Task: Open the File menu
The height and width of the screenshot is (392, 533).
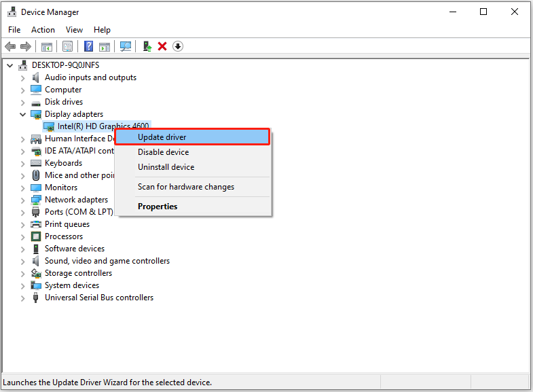Action: [14, 30]
